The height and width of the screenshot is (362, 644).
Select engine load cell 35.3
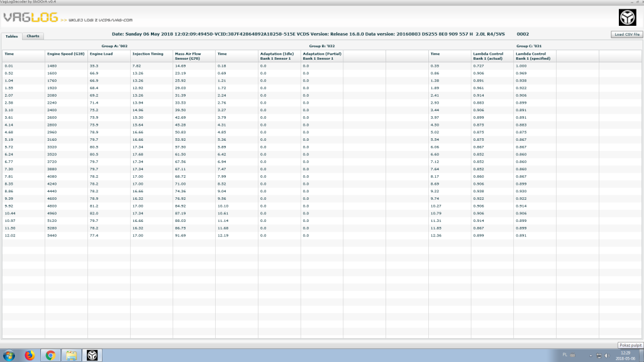pos(94,65)
